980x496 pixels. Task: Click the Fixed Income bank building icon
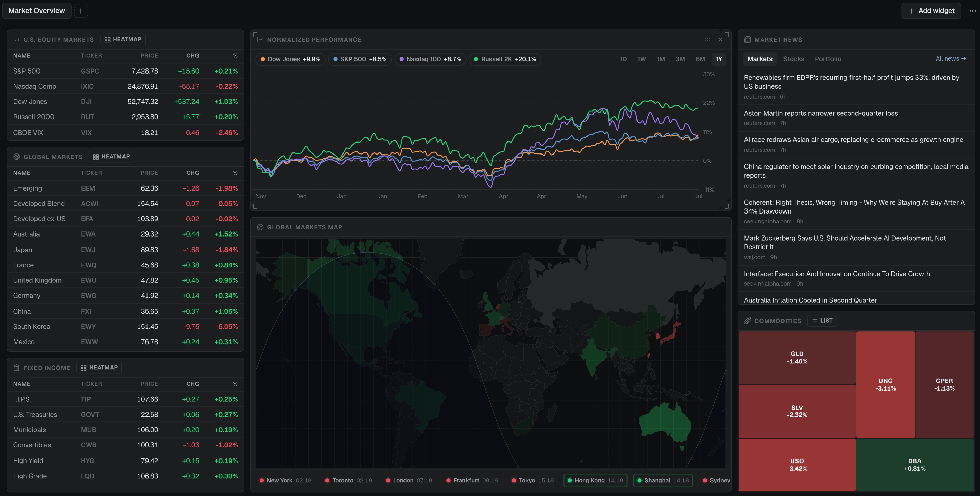click(x=16, y=368)
